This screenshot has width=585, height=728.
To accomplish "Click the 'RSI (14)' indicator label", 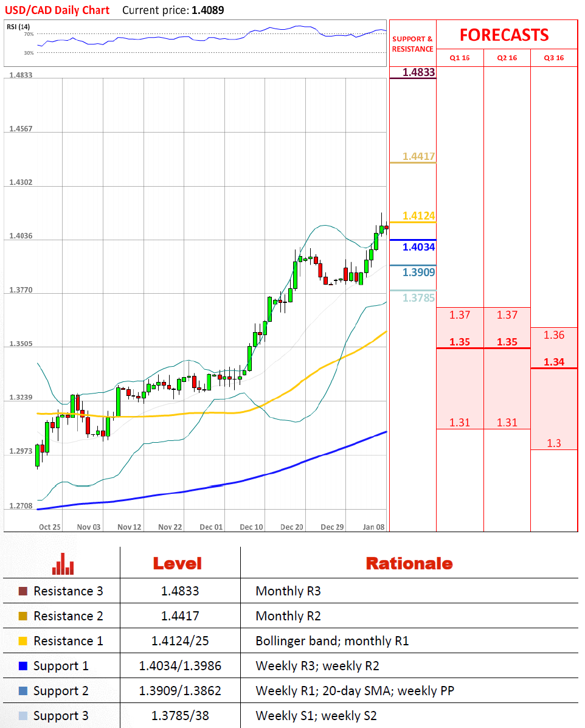I will tap(18, 27).
